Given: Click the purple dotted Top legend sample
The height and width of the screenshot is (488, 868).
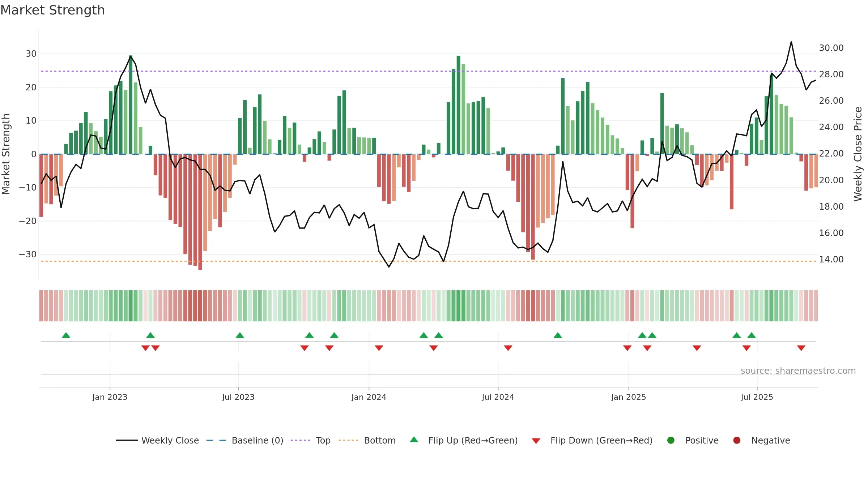Looking at the screenshot, I should click(301, 440).
